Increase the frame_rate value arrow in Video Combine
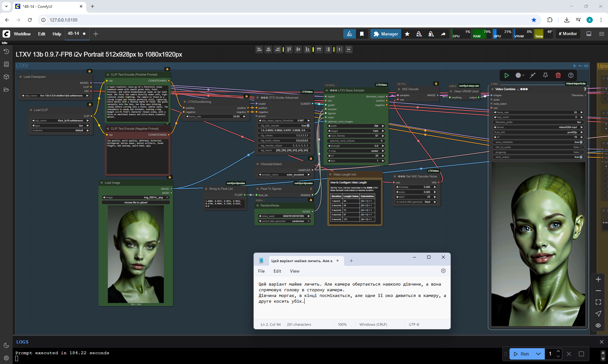The image size is (608, 364). click(582, 112)
